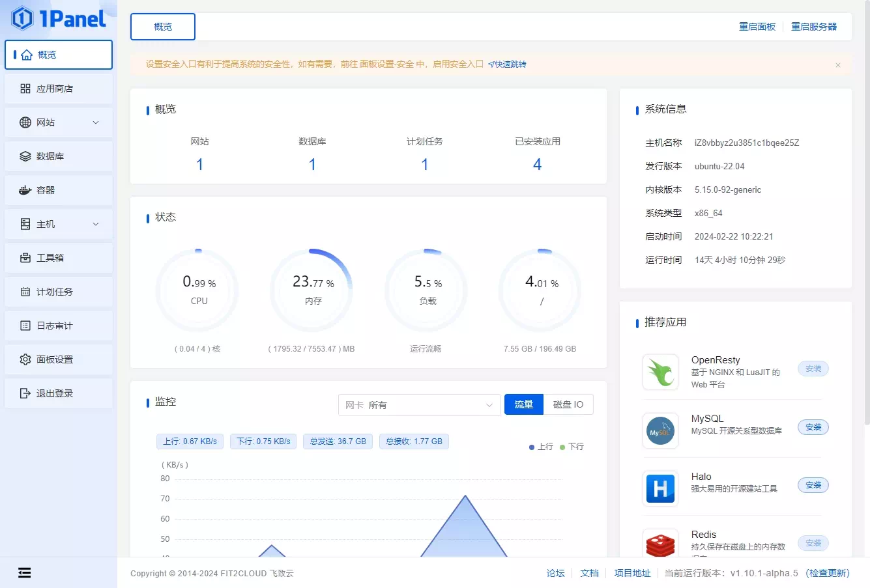Click the kernel version 5.15.0-92-generic
The height and width of the screenshot is (588, 870).
pyautogui.click(x=728, y=190)
